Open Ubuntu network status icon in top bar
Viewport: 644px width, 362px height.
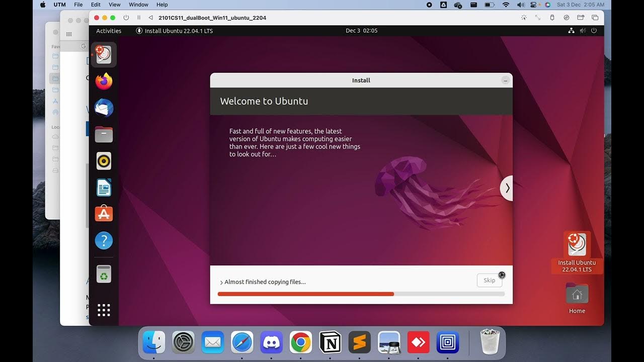[571, 31]
